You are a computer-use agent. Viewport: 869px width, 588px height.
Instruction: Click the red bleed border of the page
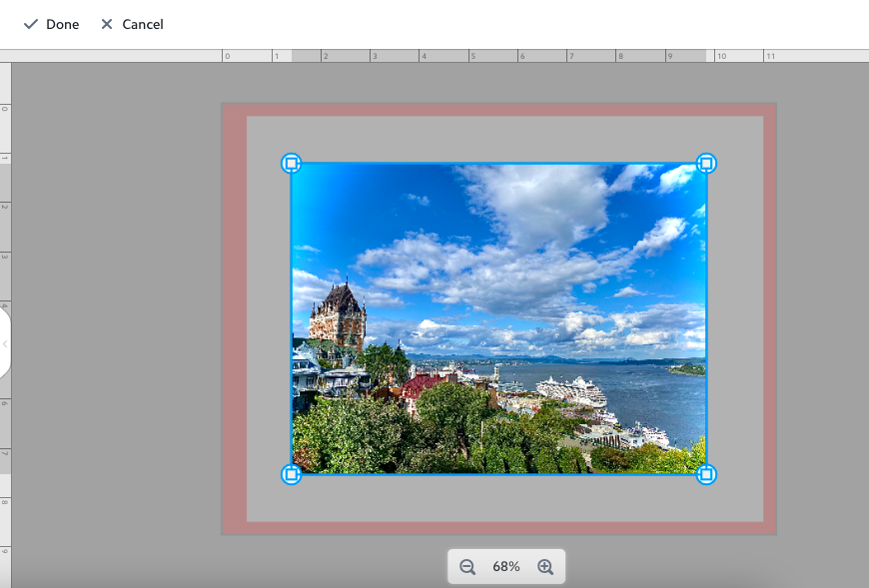234,319
